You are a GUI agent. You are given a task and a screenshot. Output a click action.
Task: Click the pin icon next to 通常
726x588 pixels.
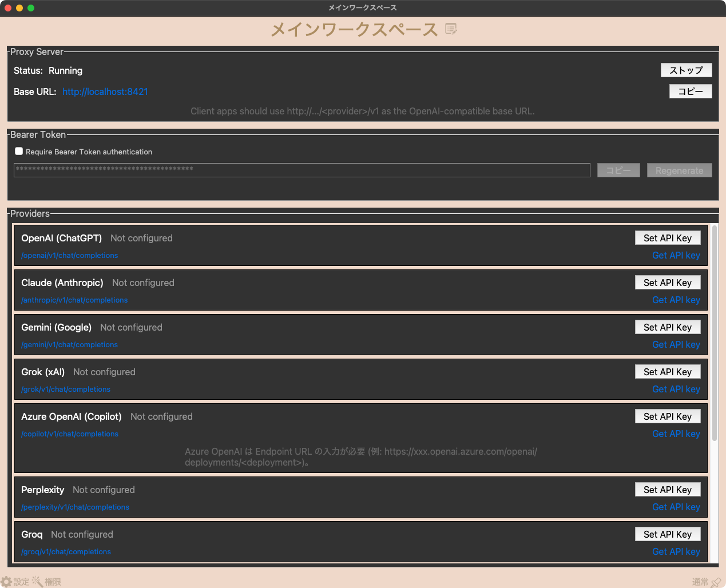(716, 582)
